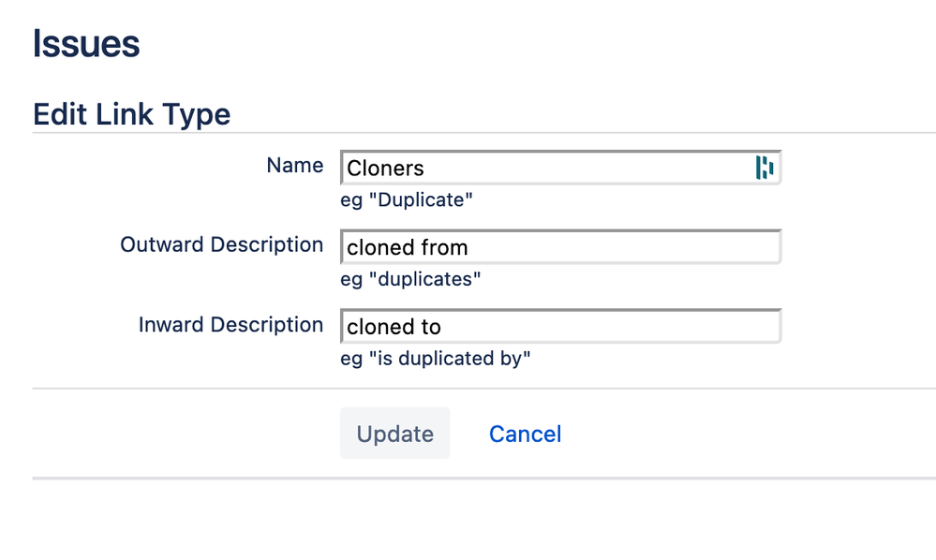Click the password manager icon in Name field
This screenshot has width=936, height=560.
pos(765,168)
